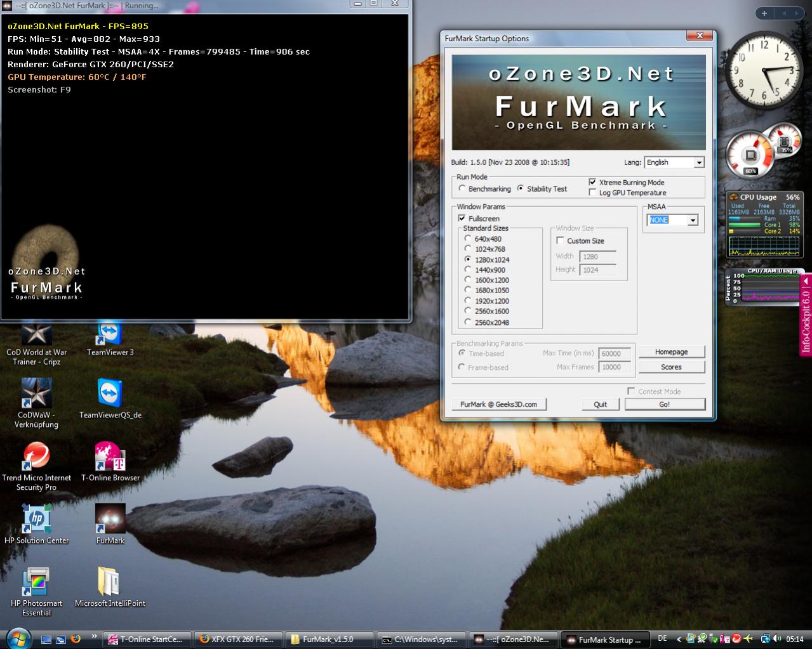Select the T-Online Browser desktop shortcut

click(110, 462)
